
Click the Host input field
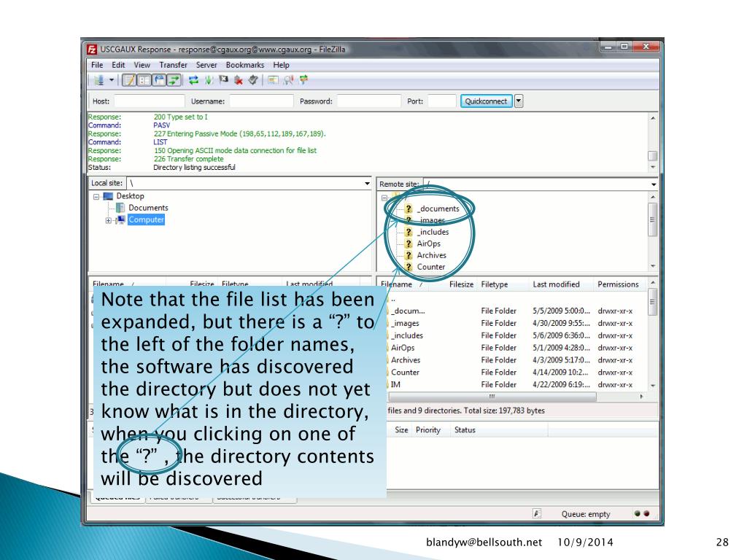tap(149, 101)
